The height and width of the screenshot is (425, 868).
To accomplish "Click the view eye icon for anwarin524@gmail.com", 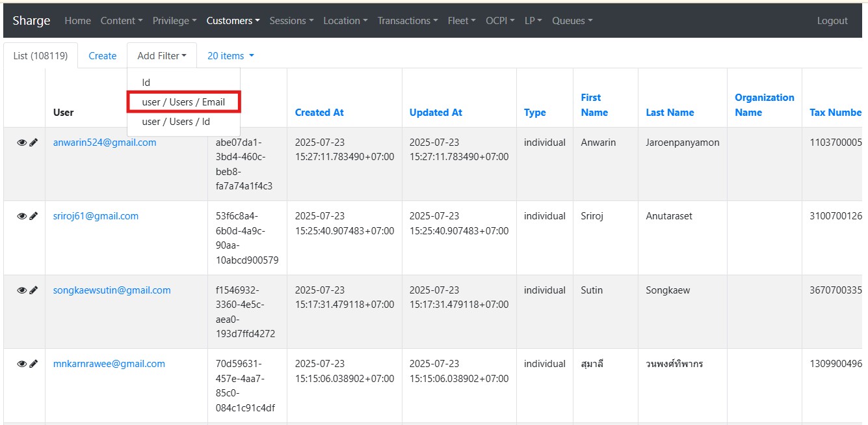I will tap(21, 143).
